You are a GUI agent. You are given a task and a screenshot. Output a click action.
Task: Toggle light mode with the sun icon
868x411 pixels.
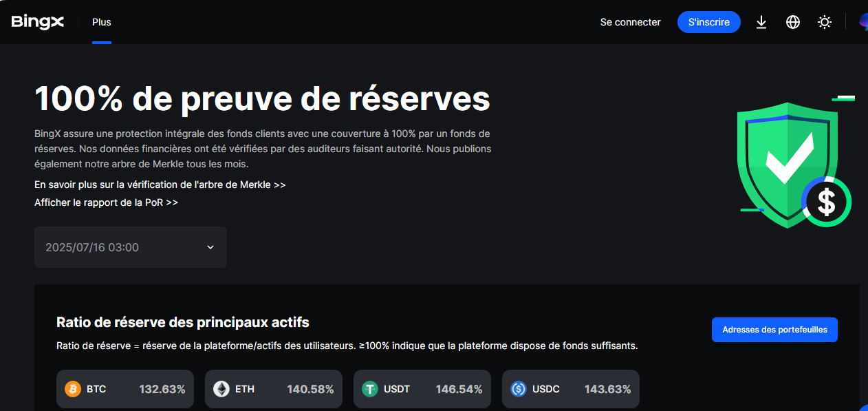tap(824, 21)
